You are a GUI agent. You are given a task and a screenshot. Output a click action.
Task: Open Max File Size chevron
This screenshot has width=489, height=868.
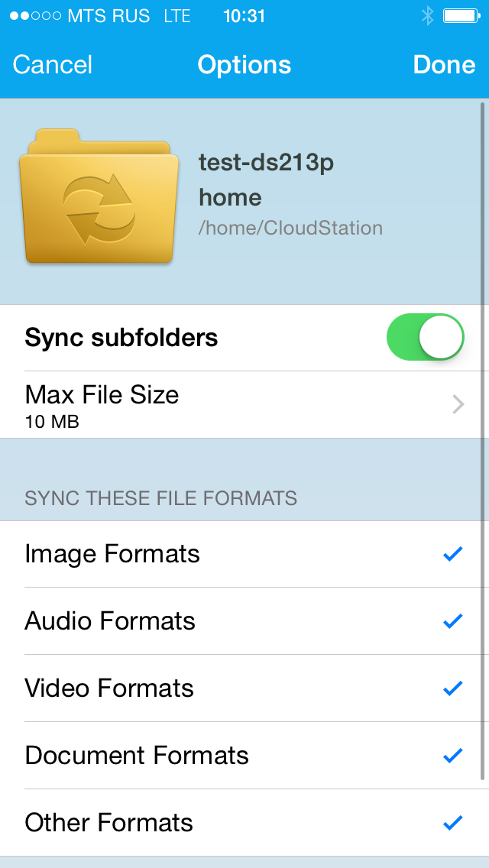pyautogui.click(x=458, y=404)
